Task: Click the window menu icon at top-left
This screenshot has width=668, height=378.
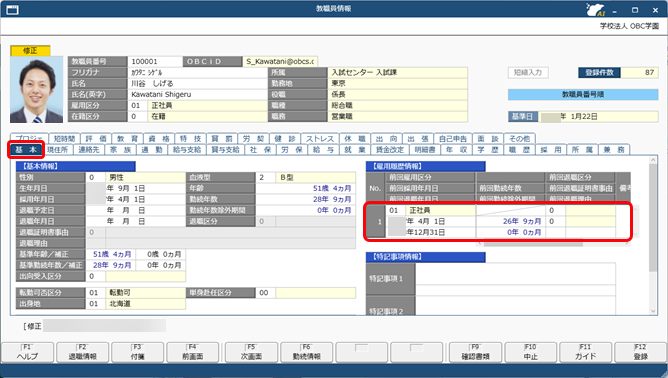Action: [x=13, y=9]
